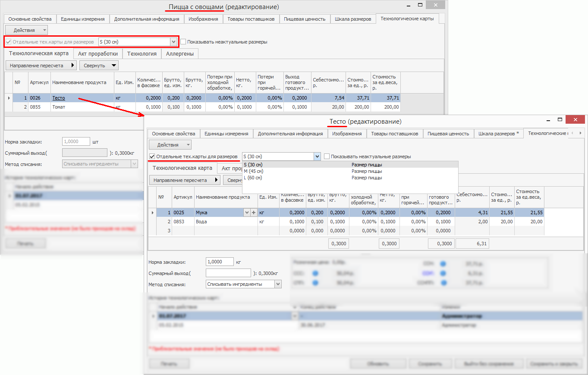Select Вода row in Тесто ingredients table
Screen dimensions: 588x375
[x=350, y=222]
